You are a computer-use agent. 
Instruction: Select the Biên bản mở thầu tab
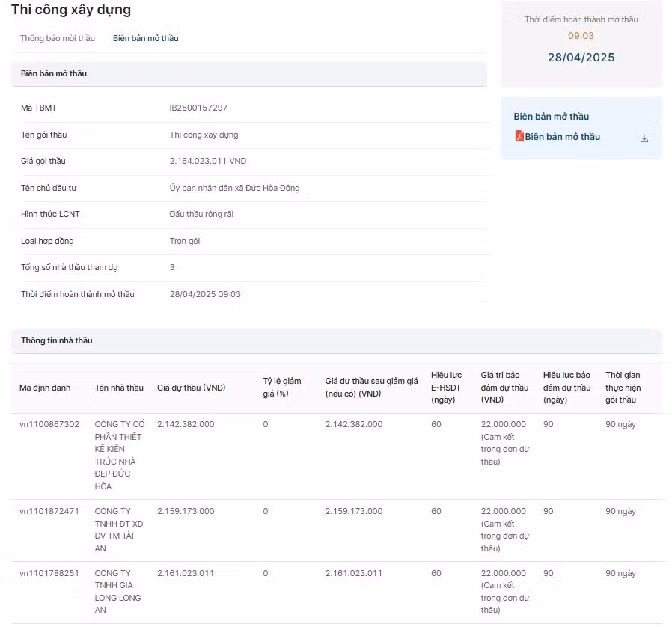pyautogui.click(x=145, y=38)
